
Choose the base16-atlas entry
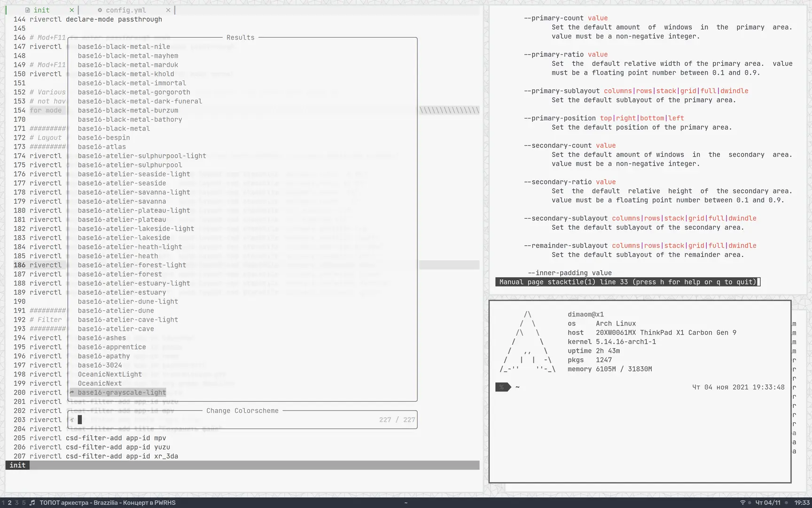pyautogui.click(x=101, y=147)
